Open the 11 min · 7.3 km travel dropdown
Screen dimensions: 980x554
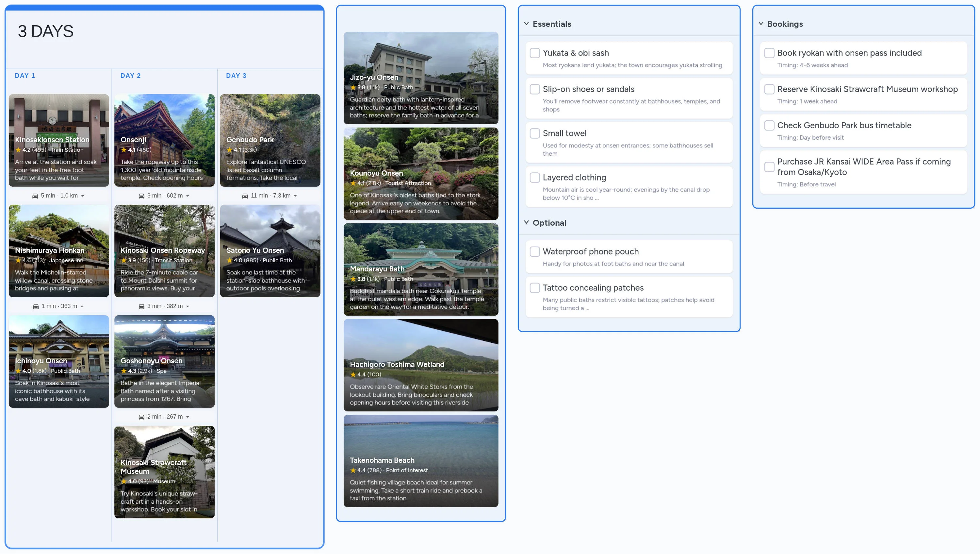tap(270, 195)
